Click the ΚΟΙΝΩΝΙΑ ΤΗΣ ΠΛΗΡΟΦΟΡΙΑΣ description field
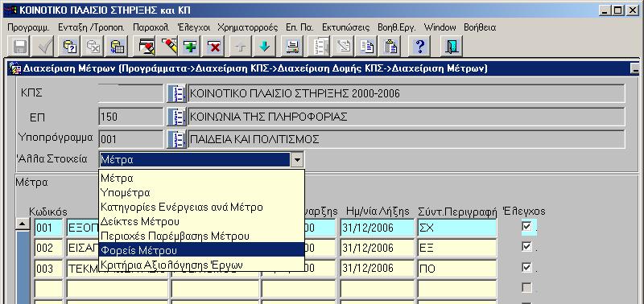This screenshot has height=304, width=644. (407, 117)
